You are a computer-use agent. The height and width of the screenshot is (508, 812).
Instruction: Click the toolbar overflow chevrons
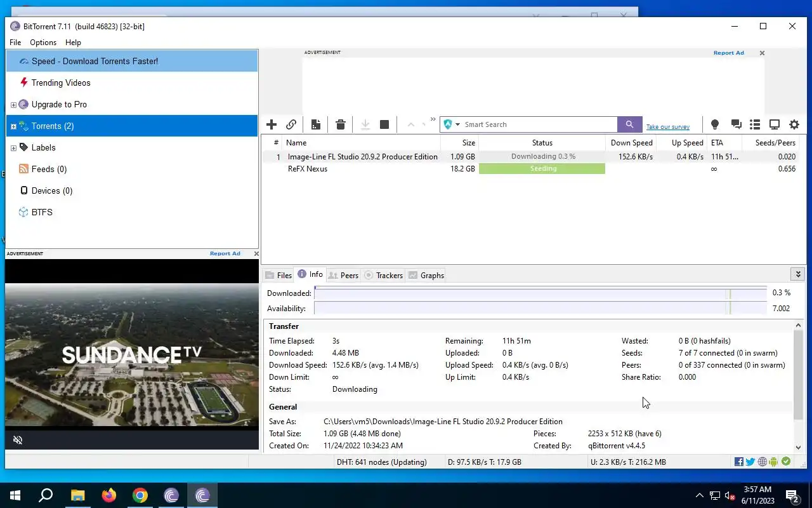pos(433,119)
